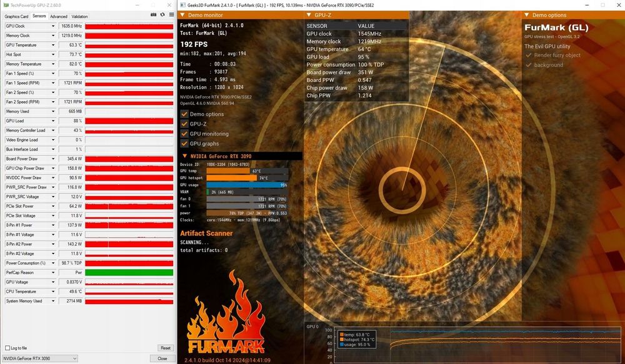Open the Hot Spot sensor dropdown
The width and height of the screenshot is (625, 364).
(53, 54)
